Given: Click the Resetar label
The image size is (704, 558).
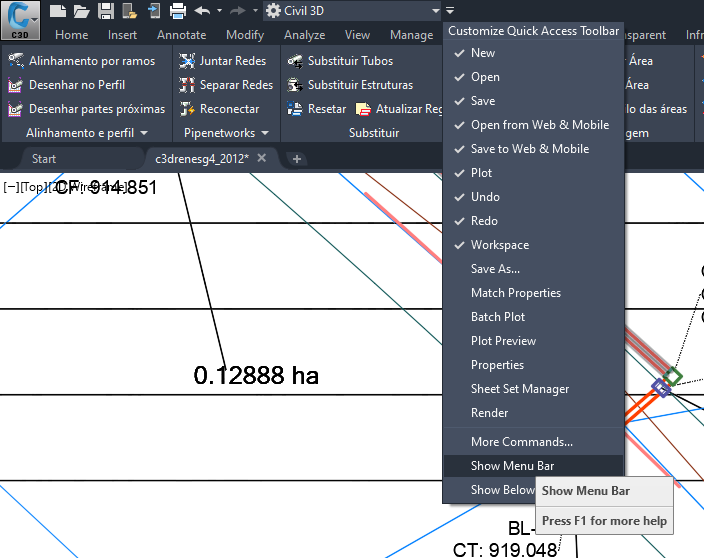Looking at the screenshot, I should click(327, 109).
